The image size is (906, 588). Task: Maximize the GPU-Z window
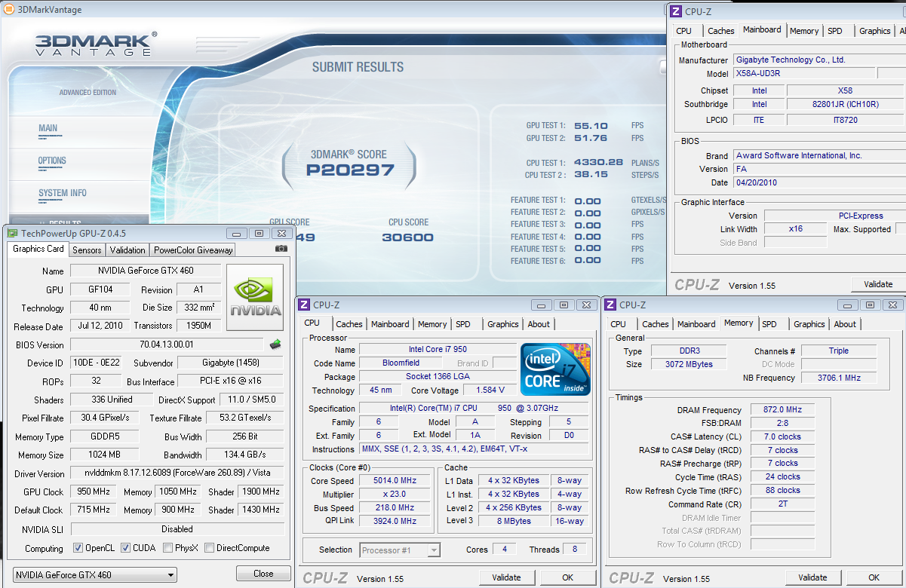259,234
